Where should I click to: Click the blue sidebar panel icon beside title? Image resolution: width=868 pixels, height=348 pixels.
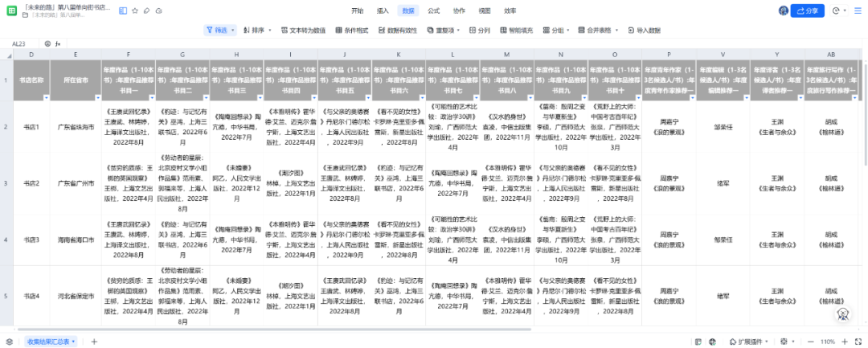pos(123,10)
